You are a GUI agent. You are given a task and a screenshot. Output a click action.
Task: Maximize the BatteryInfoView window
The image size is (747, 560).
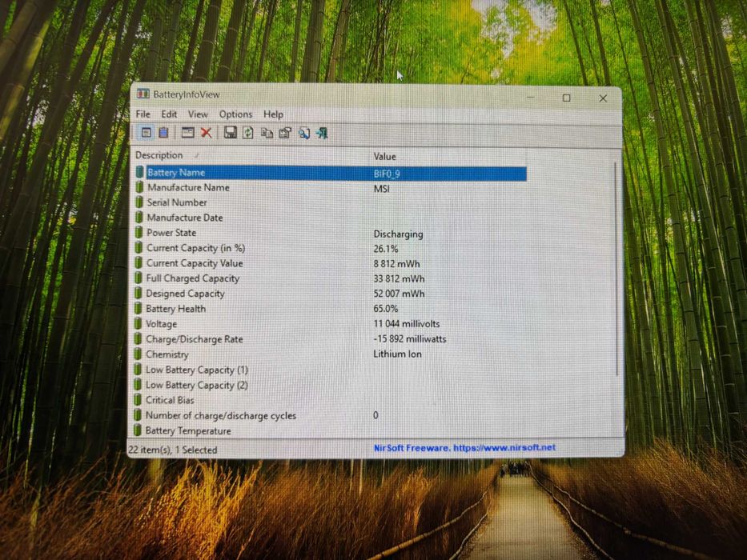tap(566, 98)
